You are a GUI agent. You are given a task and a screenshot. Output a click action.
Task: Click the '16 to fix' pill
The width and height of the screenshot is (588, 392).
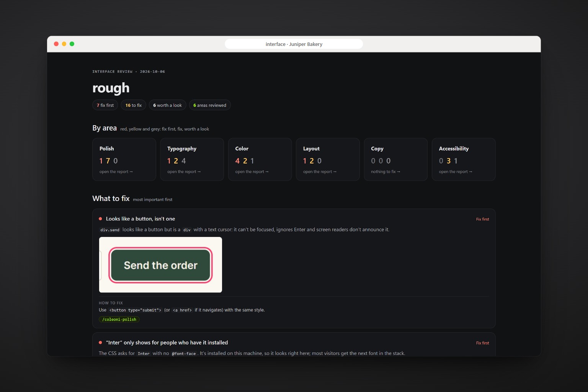point(134,105)
